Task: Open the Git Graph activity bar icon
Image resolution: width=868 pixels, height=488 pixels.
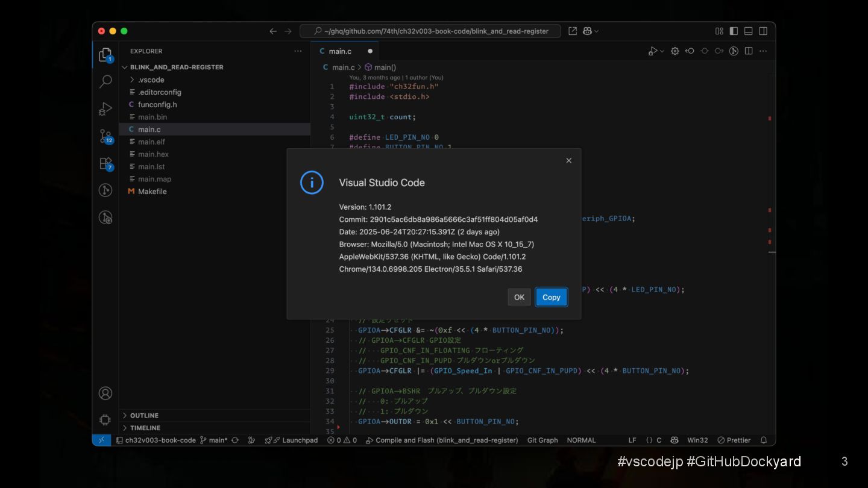Action: coord(105,190)
